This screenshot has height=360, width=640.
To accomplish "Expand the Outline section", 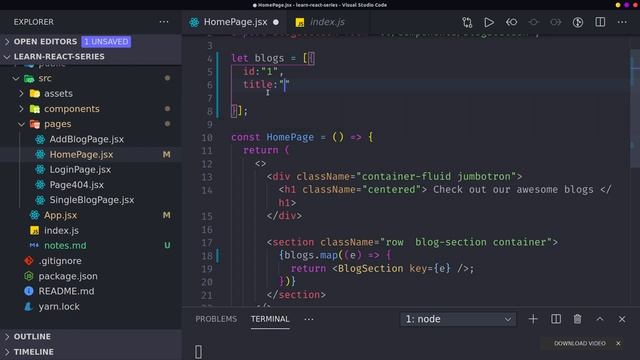I will (x=91, y=337).
